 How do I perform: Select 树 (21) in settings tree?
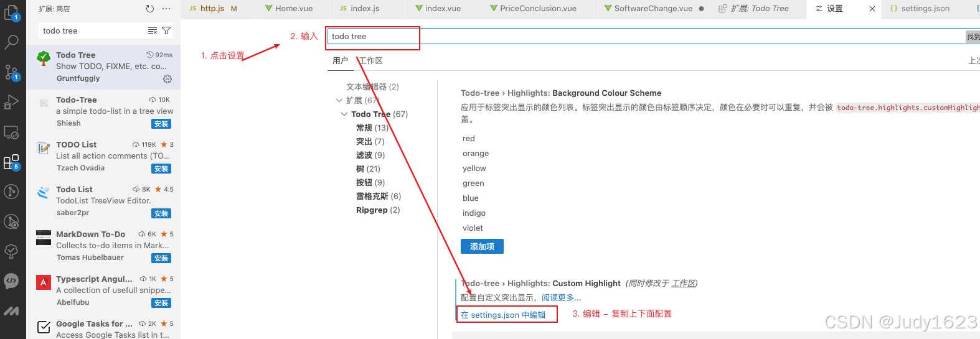pyautogui.click(x=368, y=169)
